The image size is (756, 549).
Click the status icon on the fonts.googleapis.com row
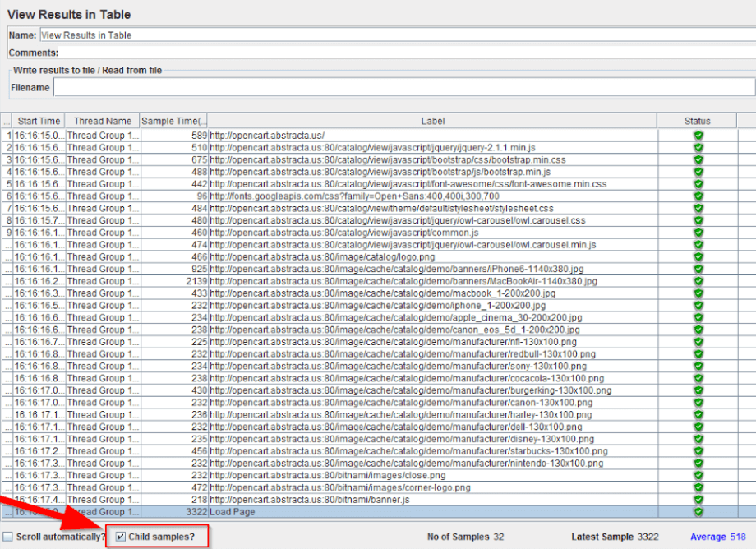[x=698, y=196]
